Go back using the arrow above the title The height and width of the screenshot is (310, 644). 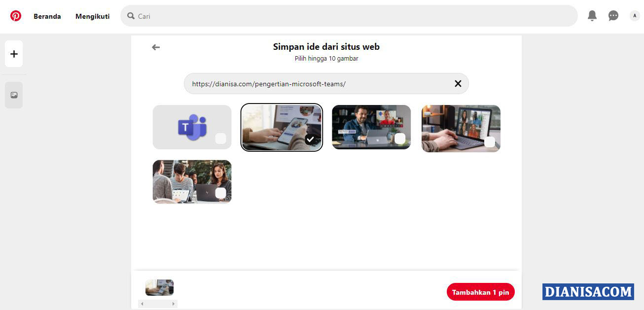[x=156, y=47]
